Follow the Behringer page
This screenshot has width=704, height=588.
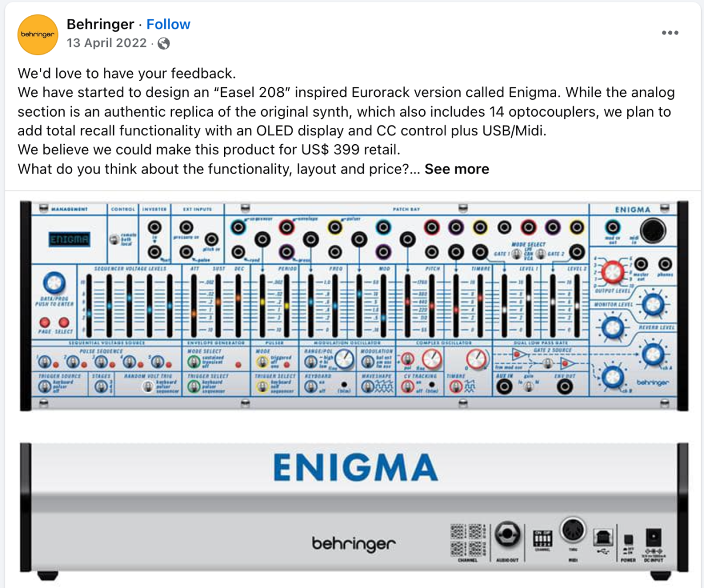pos(168,25)
